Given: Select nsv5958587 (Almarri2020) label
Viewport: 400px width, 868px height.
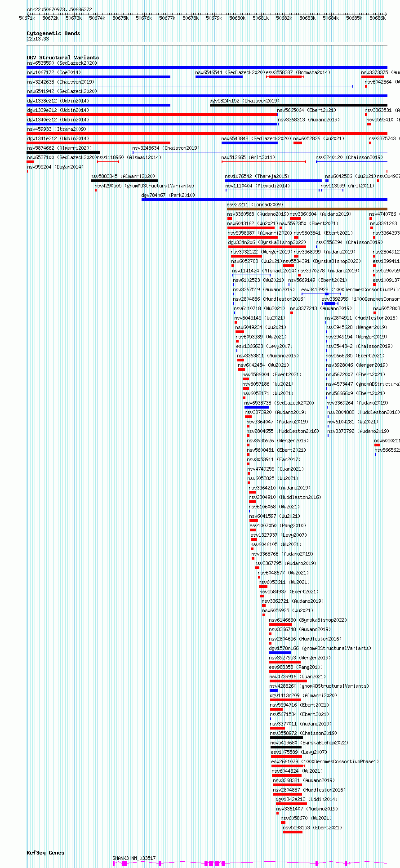Looking at the screenshot, I should tap(260, 233).
